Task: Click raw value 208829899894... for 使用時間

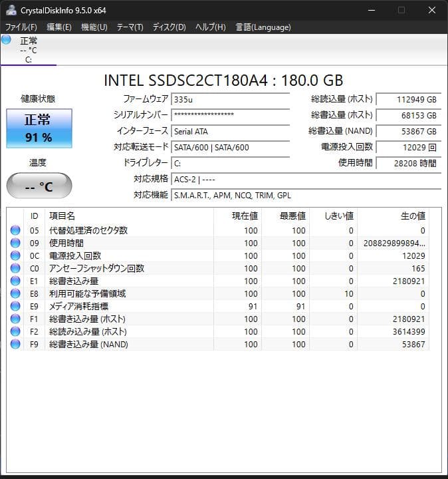Action: (x=394, y=243)
